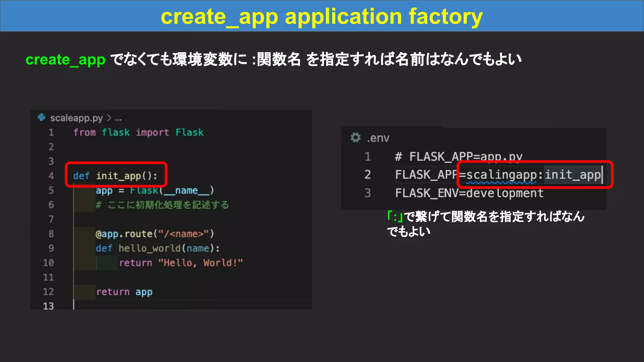
Task: Click line number 4 in scaleapp.py
Action: click(x=51, y=176)
